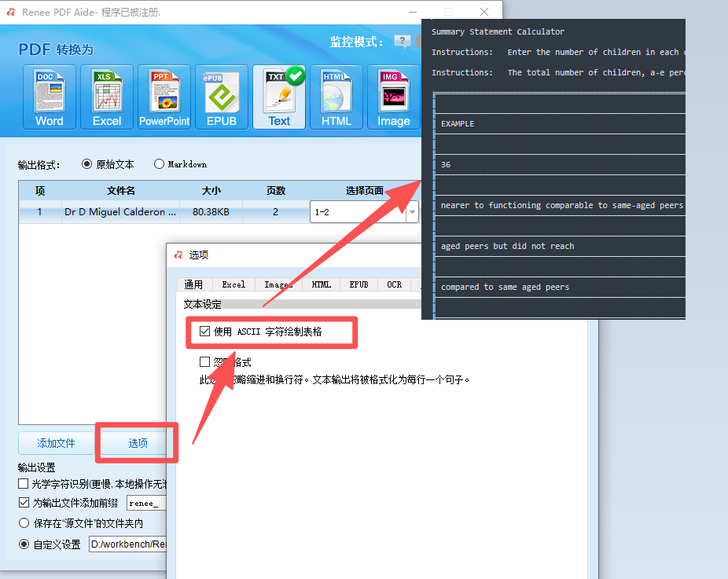Viewport: 728px width, 579px height.
Task: Switch to the OCR options tab
Action: click(x=394, y=284)
